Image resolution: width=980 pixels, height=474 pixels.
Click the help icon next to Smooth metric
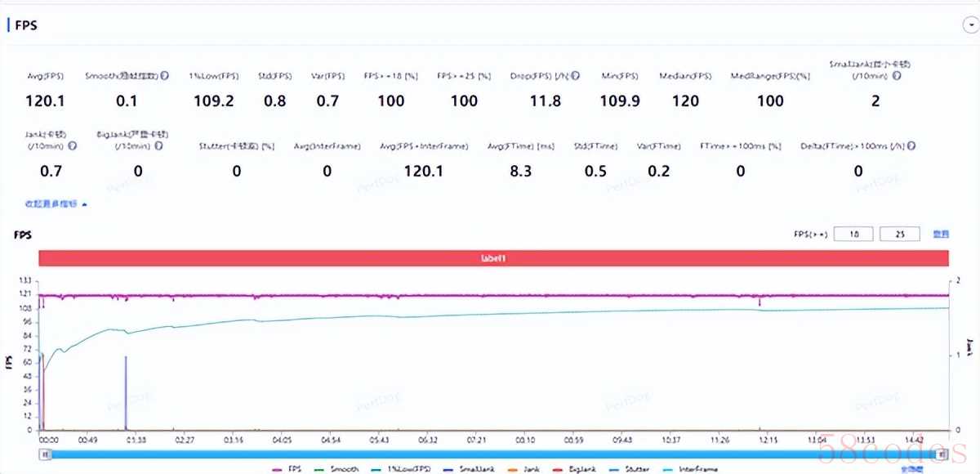(x=165, y=76)
